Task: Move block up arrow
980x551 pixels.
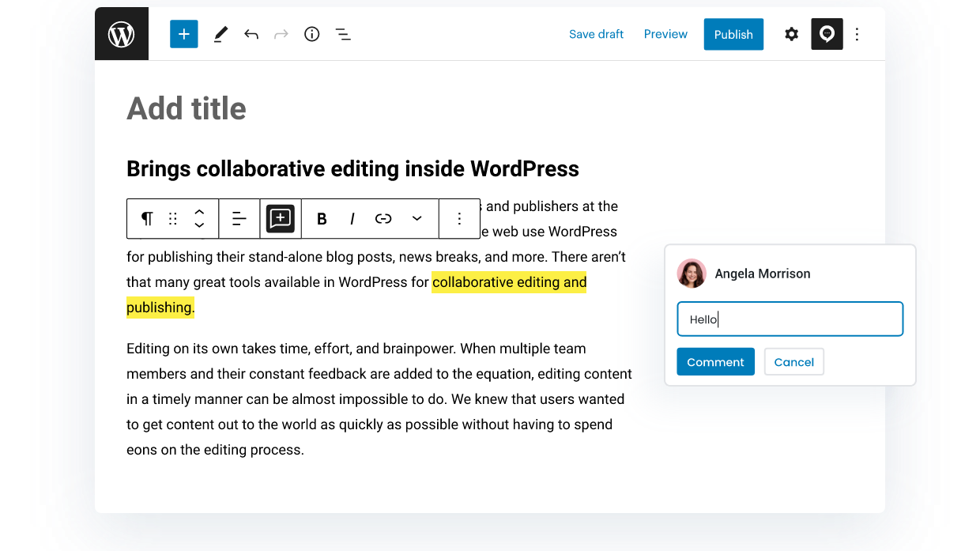Action: tap(199, 212)
